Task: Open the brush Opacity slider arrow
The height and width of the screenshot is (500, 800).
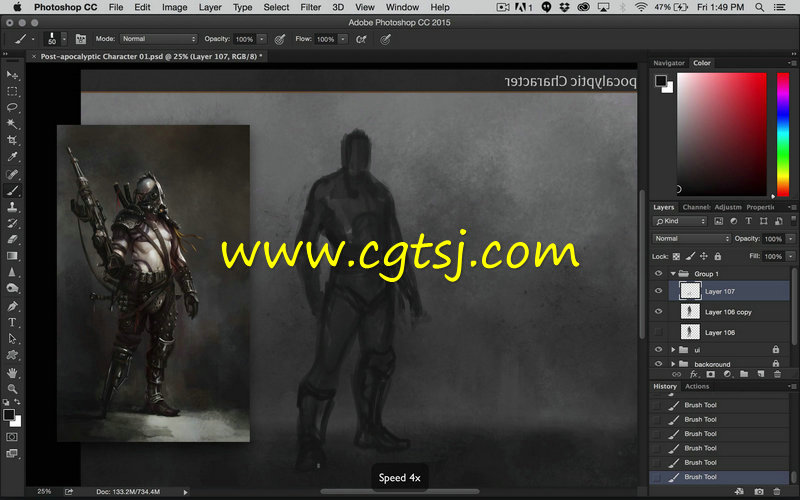Action: (262, 39)
